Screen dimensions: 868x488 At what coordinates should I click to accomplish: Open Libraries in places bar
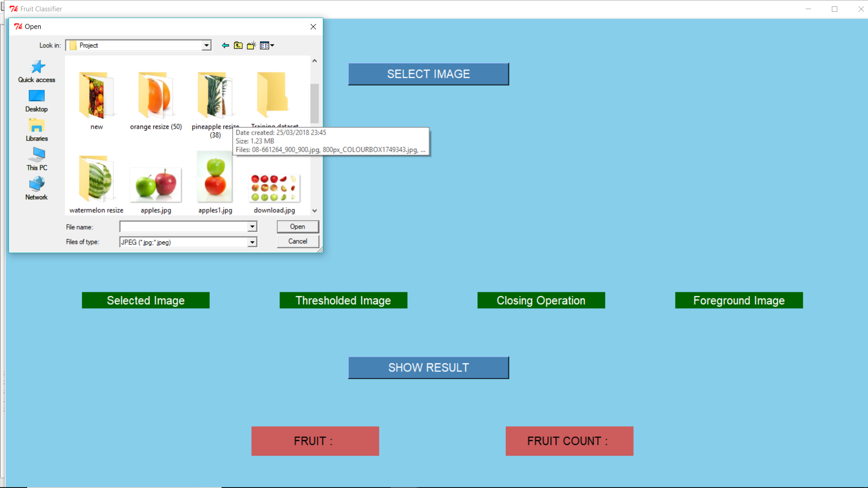tap(37, 130)
